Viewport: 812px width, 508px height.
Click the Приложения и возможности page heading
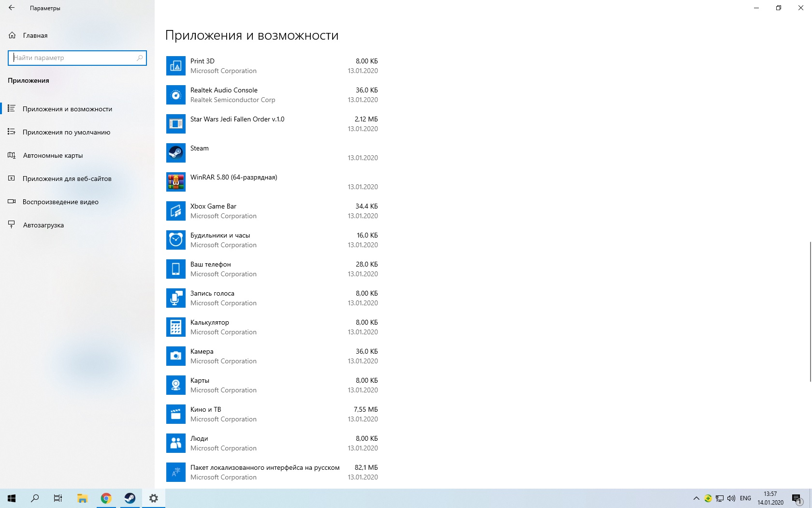point(252,35)
